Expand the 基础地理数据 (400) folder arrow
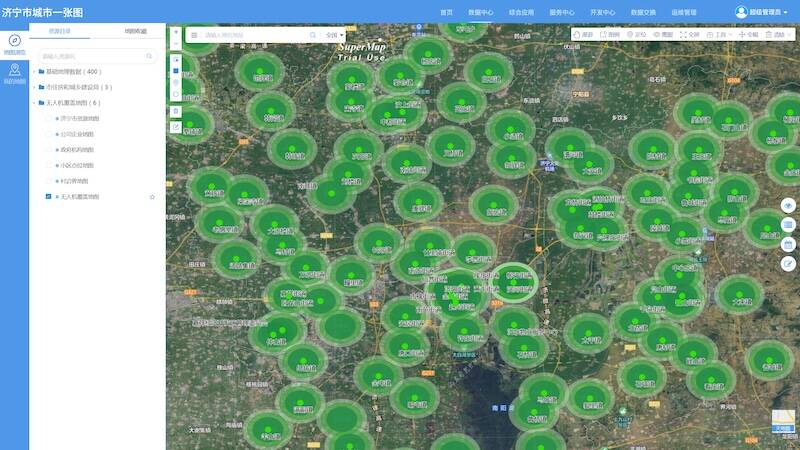This screenshot has width=800, height=450. point(34,72)
